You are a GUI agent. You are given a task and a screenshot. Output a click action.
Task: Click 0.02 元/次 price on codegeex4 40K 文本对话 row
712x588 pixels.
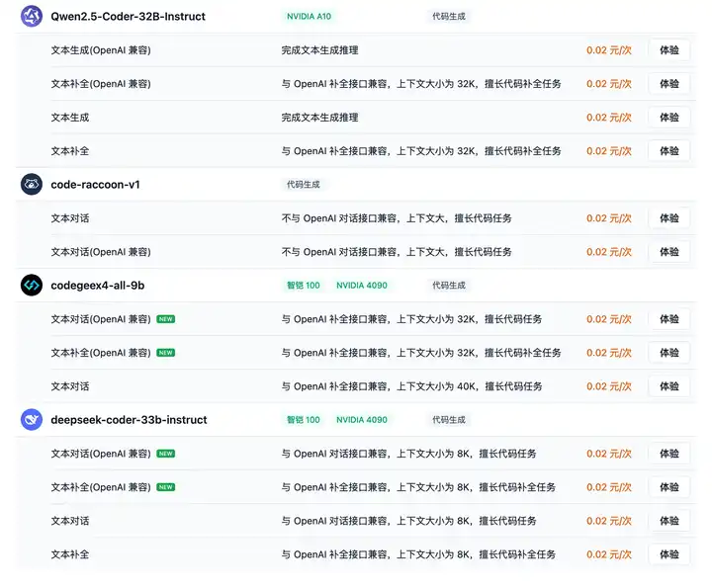609,386
